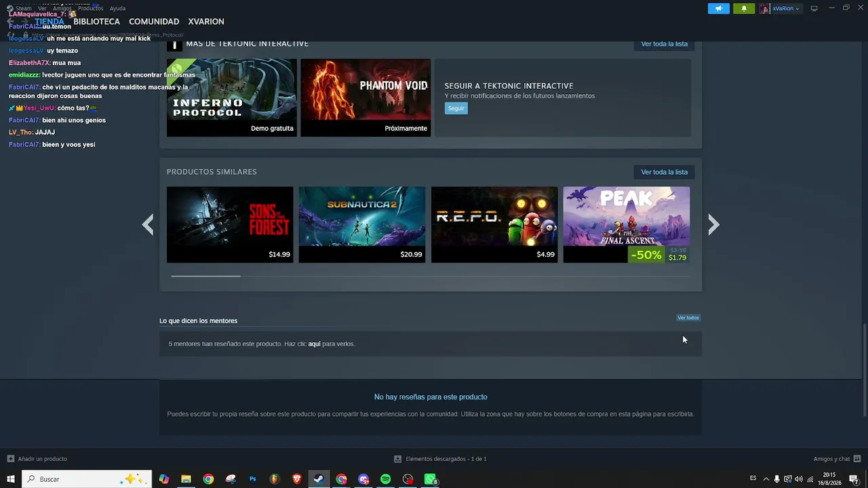Image resolution: width=868 pixels, height=488 pixels.
Task: Click 'Añadir un producto' at bottom left
Action: pos(37,459)
